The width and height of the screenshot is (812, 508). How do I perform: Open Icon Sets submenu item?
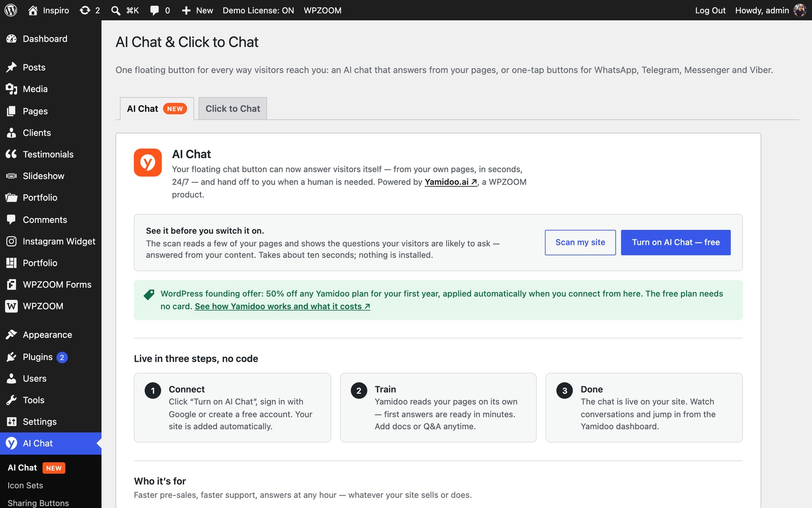[x=25, y=486]
